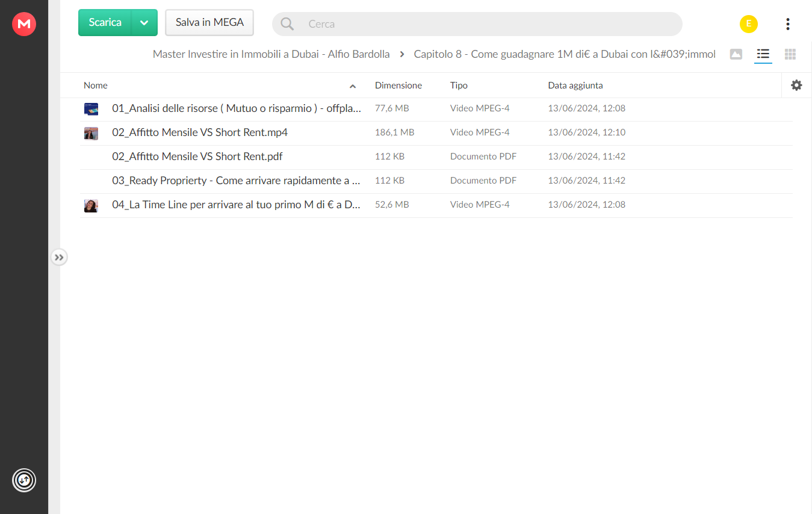This screenshot has width=812, height=514.
Task: Select 03_Ready Proprierty PDF file row
Action: [436, 181]
